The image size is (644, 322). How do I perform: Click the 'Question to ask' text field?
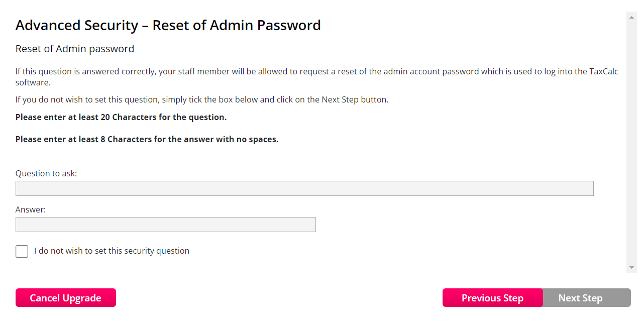(304, 188)
